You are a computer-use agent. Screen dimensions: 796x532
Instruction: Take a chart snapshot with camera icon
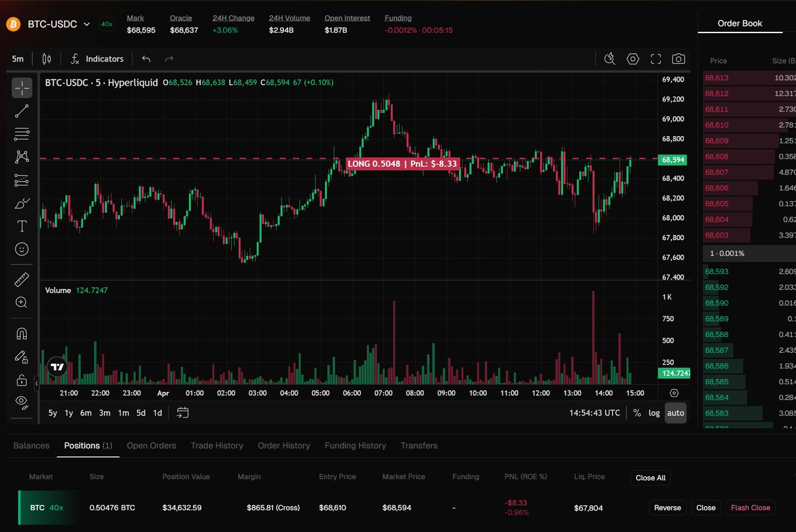[678, 59]
